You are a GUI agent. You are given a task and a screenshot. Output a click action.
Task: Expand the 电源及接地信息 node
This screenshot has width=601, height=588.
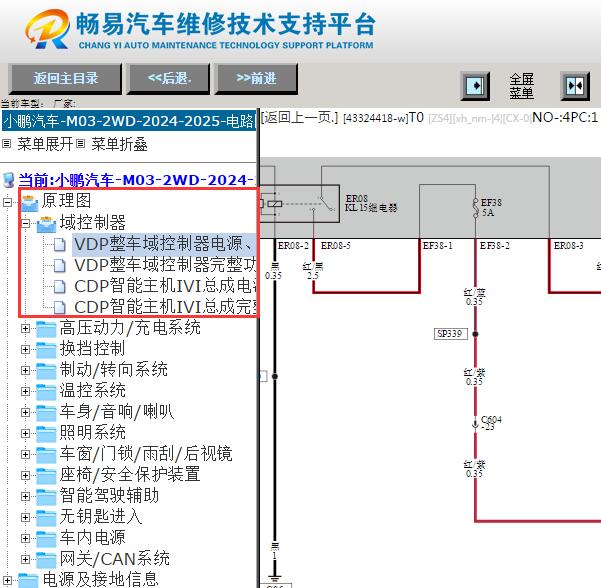[x=7, y=580]
